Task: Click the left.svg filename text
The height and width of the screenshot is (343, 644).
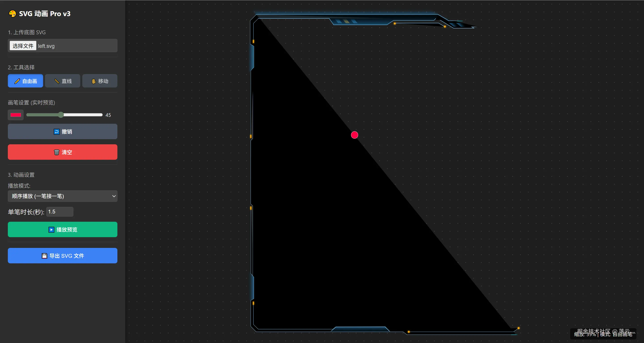Action: [46, 46]
